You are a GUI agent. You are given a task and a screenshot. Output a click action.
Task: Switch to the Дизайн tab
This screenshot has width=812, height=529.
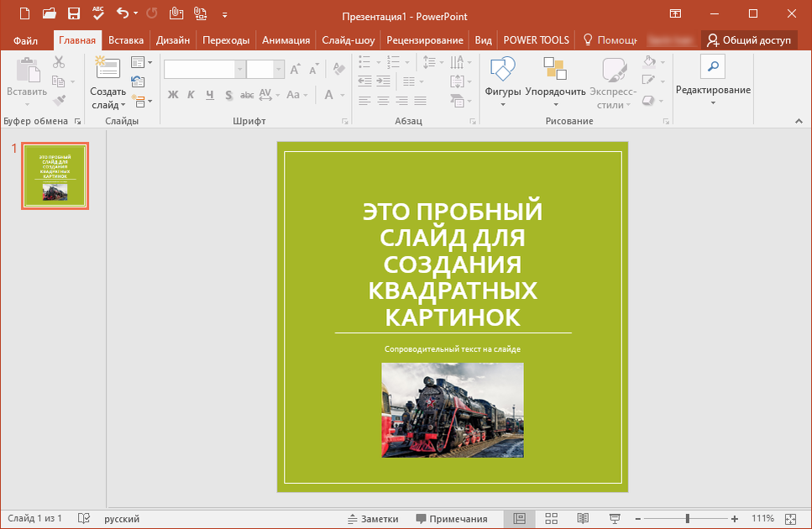click(173, 40)
